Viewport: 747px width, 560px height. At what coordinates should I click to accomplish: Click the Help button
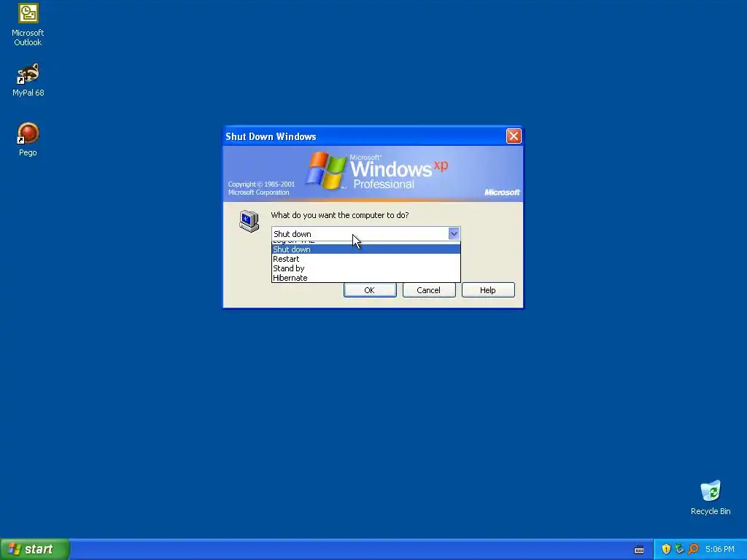coord(488,290)
